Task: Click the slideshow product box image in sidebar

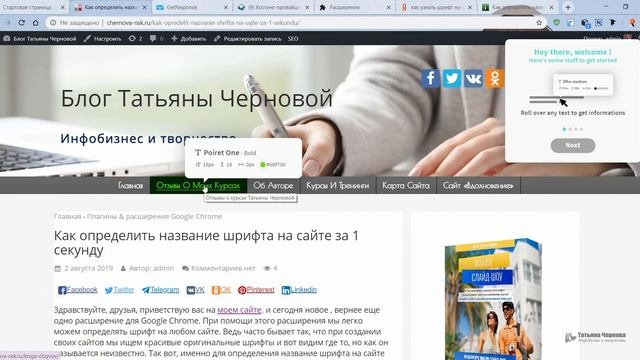Action: [x=493, y=299]
